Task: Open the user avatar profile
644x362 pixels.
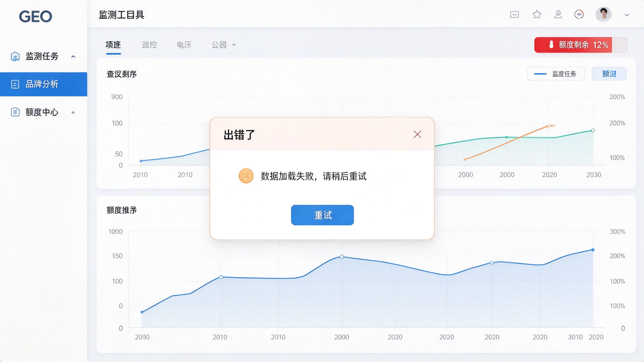Action: [603, 14]
